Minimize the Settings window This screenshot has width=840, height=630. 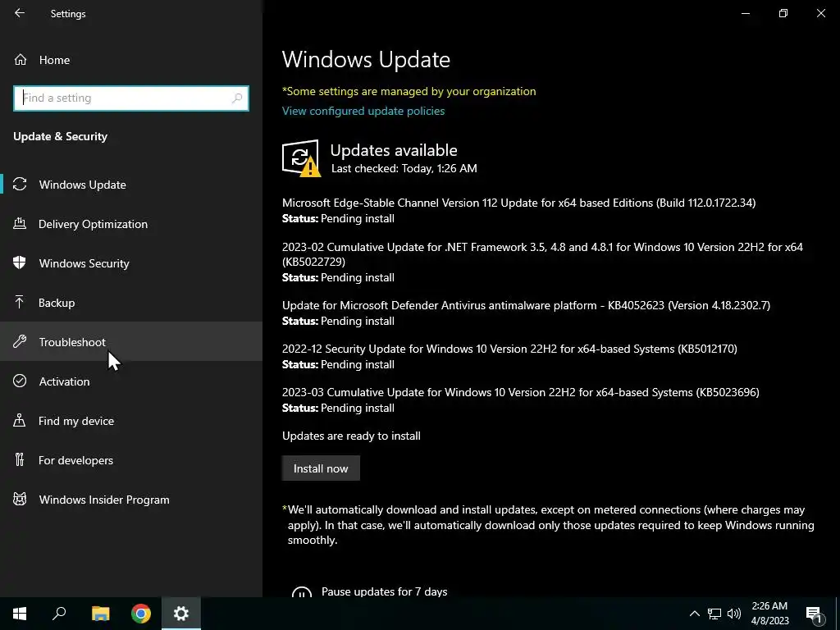pos(745,13)
